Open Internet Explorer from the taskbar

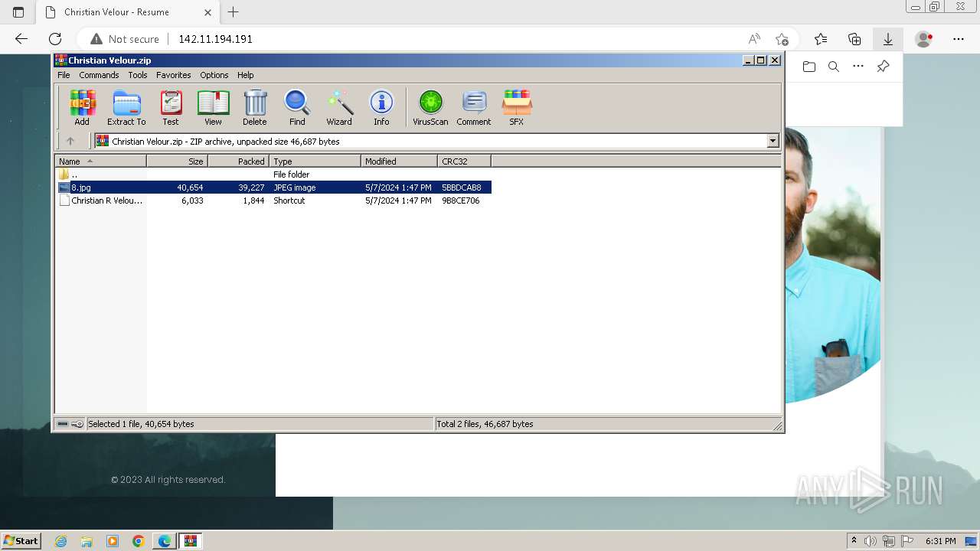point(60,541)
